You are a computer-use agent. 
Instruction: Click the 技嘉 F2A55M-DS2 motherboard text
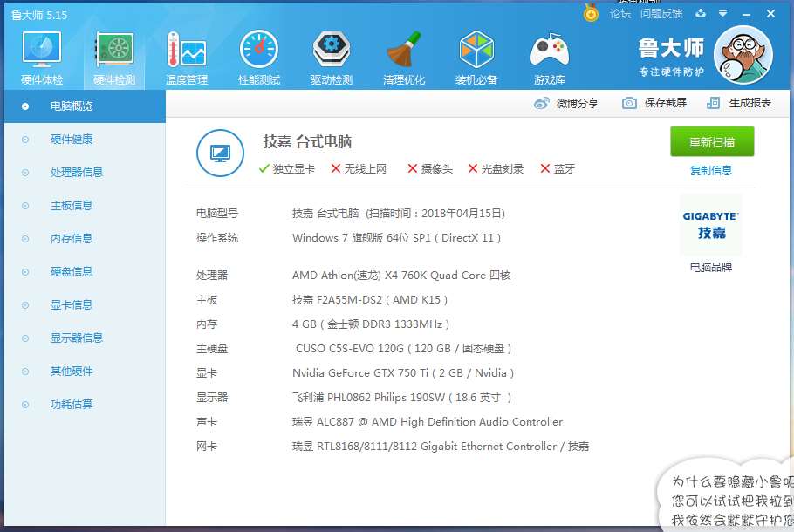tap(370, 300)
